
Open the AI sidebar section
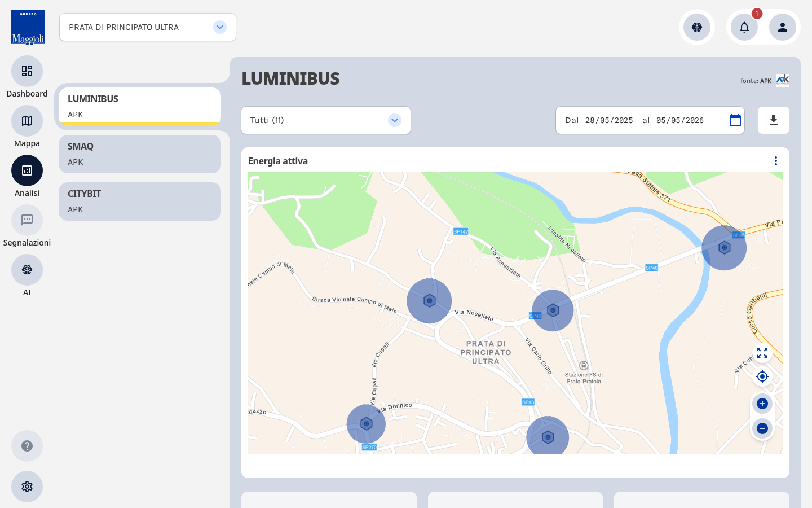27,270
